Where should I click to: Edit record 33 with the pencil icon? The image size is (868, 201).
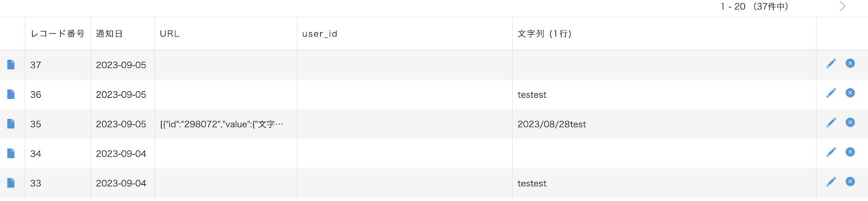coord(831,182)
